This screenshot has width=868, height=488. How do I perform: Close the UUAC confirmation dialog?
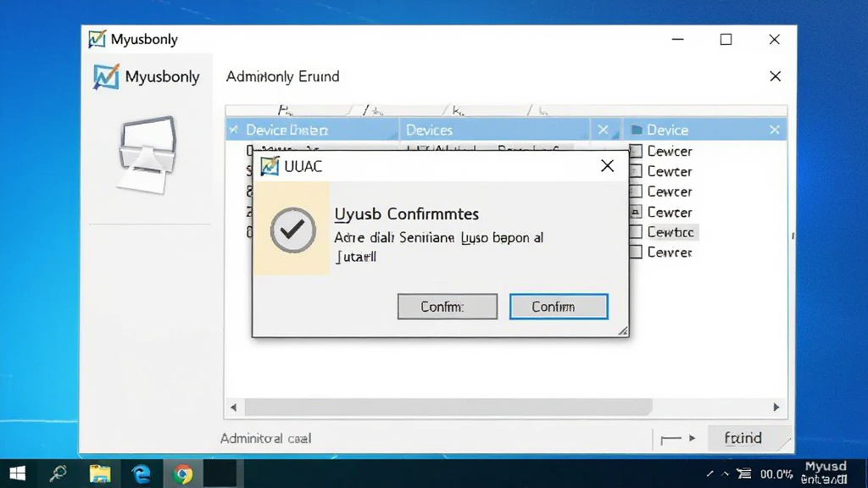coord(607,166)
